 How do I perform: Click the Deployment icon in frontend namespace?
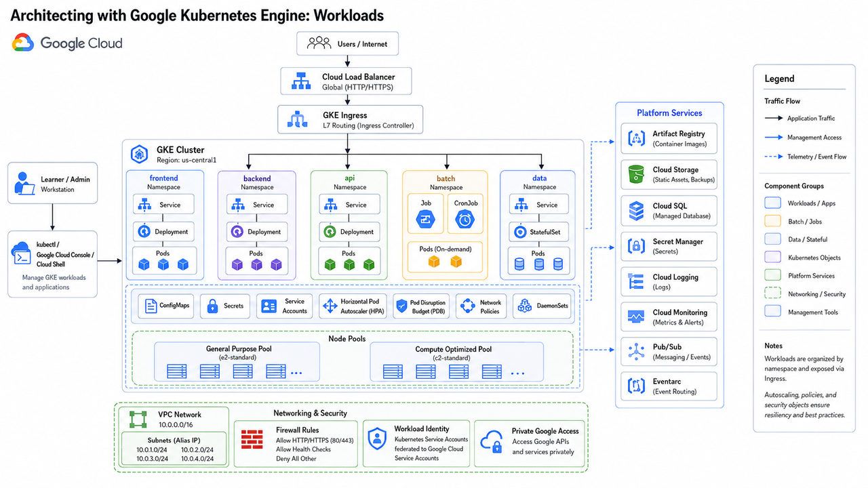144,232
